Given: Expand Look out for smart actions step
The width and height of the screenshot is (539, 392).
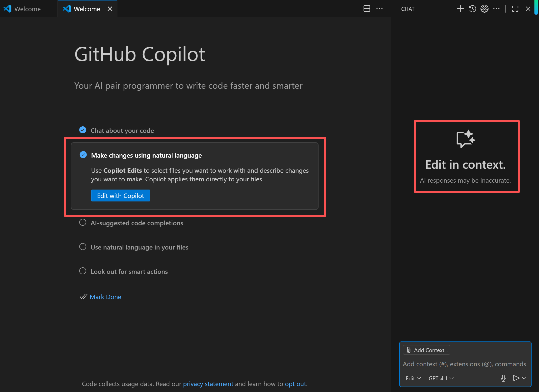Looking at the screenshot, I should click(129, 272).
